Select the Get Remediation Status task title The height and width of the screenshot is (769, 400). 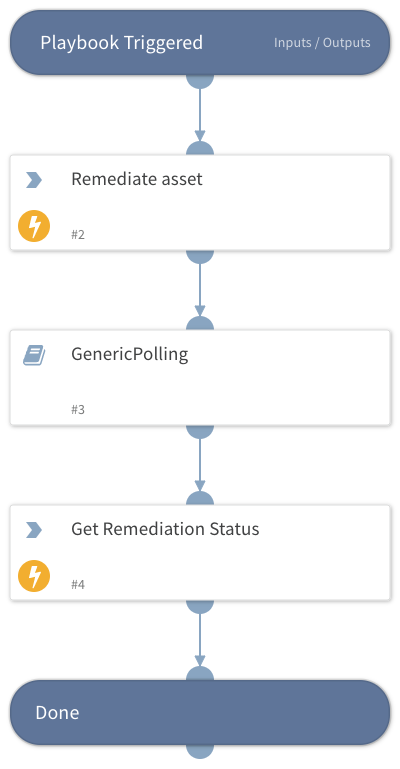[165, 529]
